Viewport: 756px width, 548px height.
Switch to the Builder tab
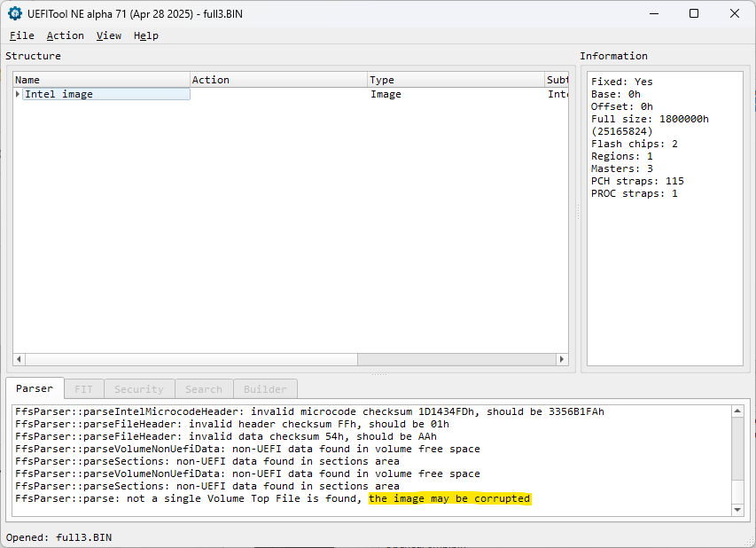coord(265,389)
